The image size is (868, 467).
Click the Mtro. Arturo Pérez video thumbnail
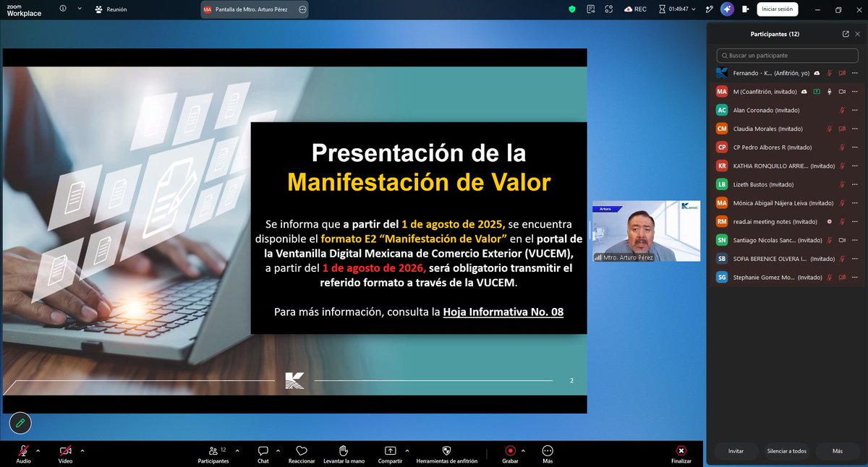tap(646, 231)
